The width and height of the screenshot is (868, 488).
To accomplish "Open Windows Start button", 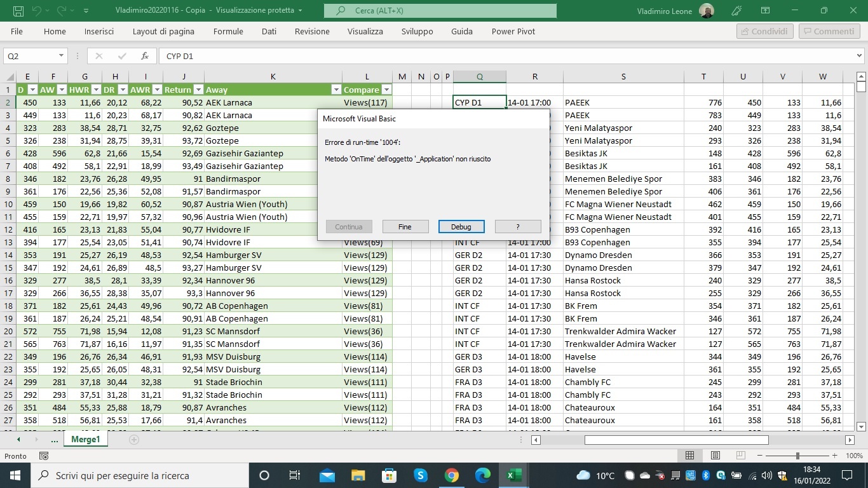I will (x=15, y=475).
